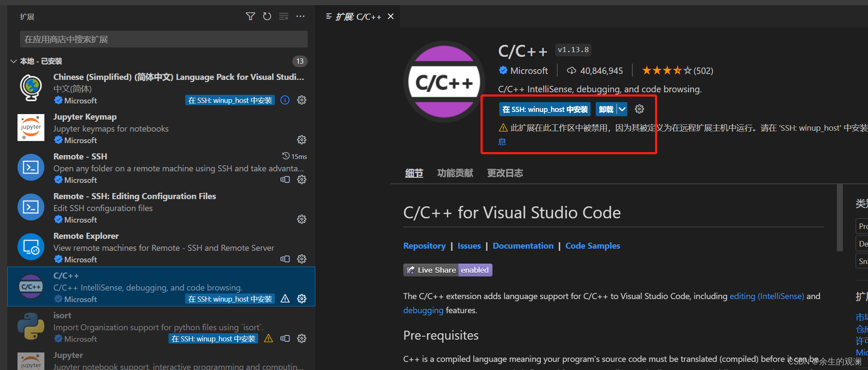Click remote indicator icon on isort row

pyautogui.click(x=285, y=338)
